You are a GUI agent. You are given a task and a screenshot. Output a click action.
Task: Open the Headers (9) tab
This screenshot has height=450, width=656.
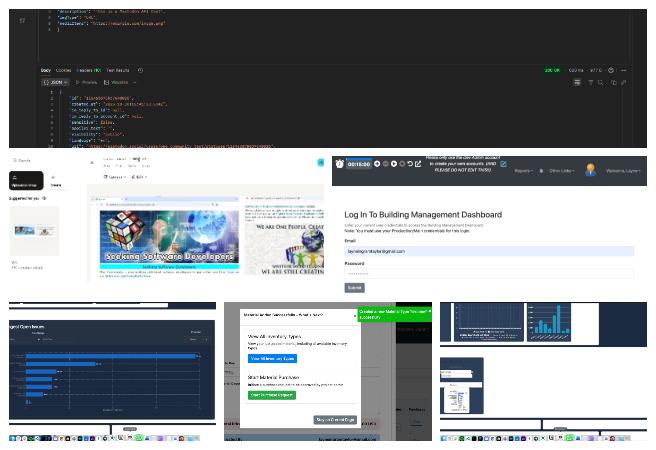(89, 70)
